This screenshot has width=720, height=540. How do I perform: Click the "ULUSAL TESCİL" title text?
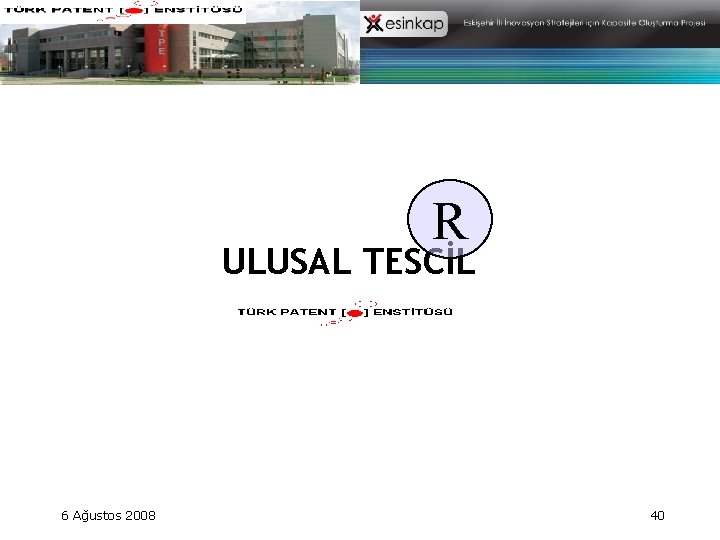pos(349,261)
